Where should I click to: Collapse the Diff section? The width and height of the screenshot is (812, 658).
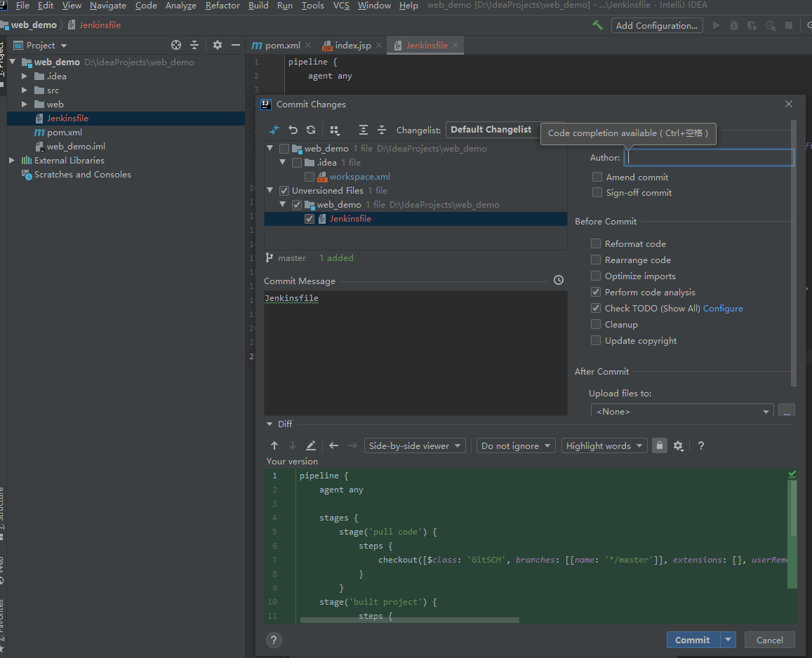tap(269, 424)
